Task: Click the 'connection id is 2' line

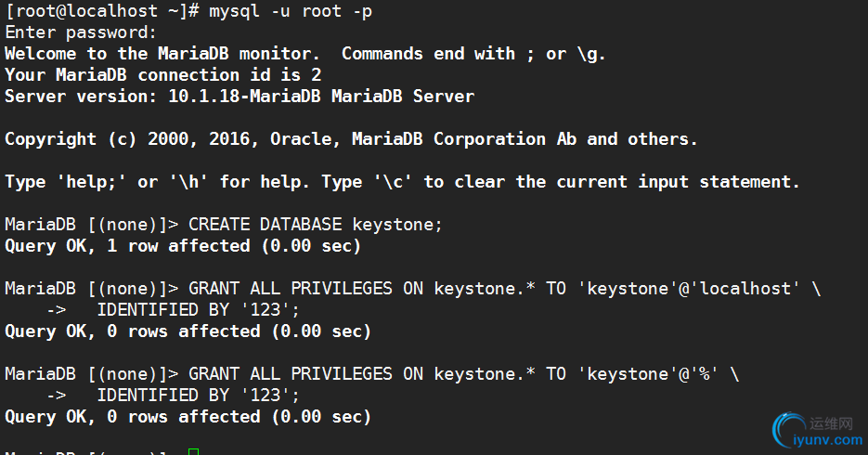Action: tap(162, 75)
